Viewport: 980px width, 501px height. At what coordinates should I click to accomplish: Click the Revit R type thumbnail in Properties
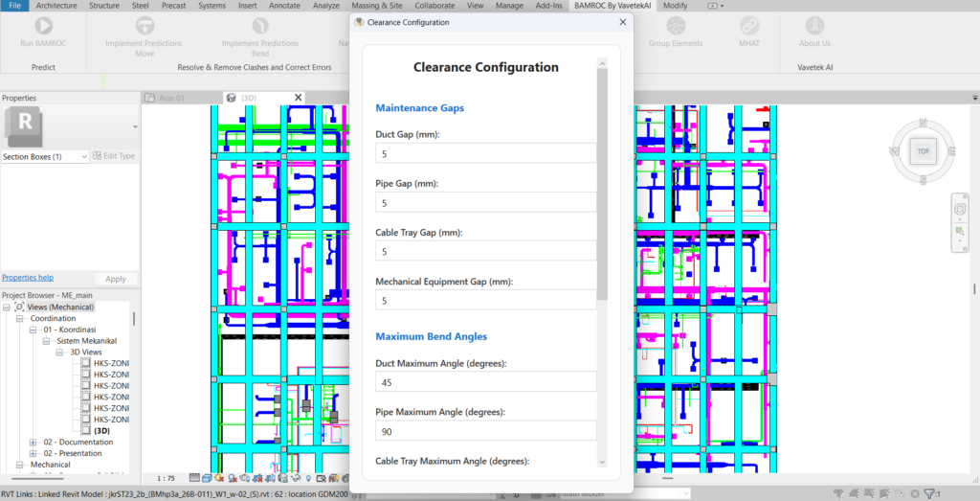click(x=25, y=127)
